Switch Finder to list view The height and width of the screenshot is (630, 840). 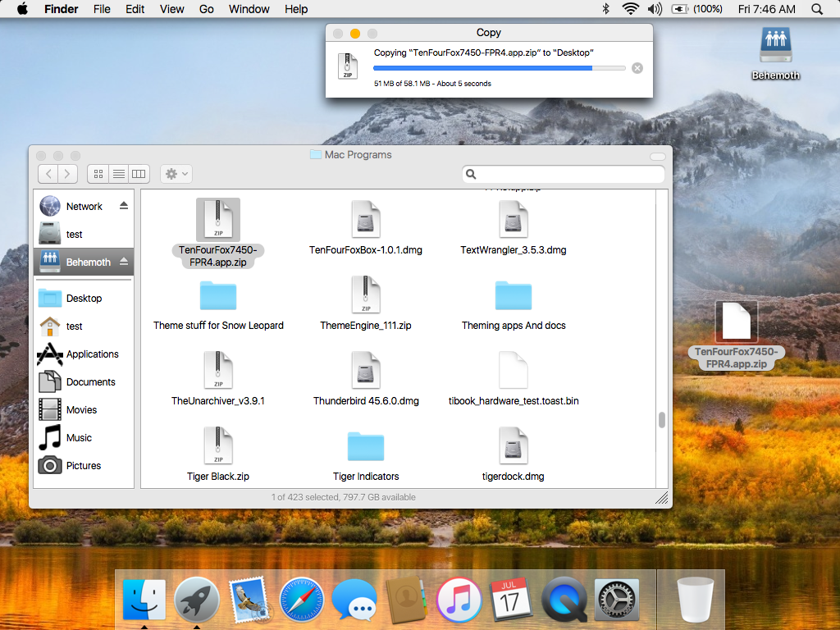[119, 174]
